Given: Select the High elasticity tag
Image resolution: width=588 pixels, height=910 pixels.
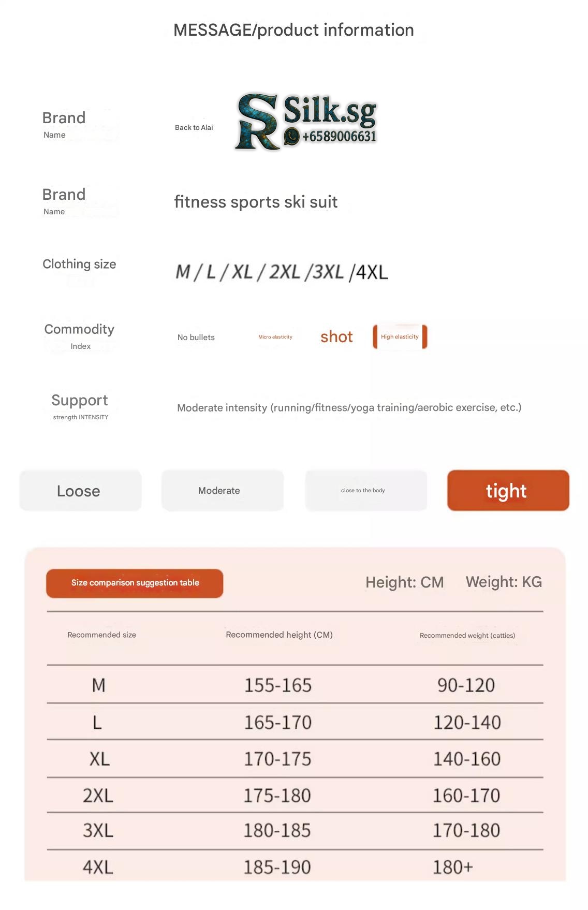Looking at the screenshot, I should (400, 337).
